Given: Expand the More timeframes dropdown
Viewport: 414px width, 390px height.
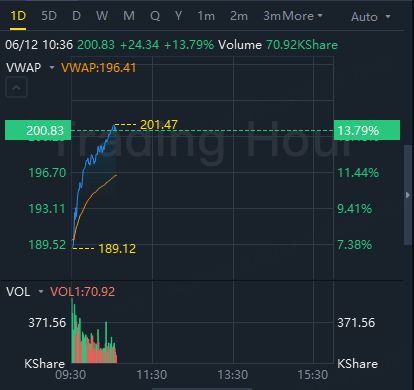Looking at the screenshot, I should [x=302, y=16].
